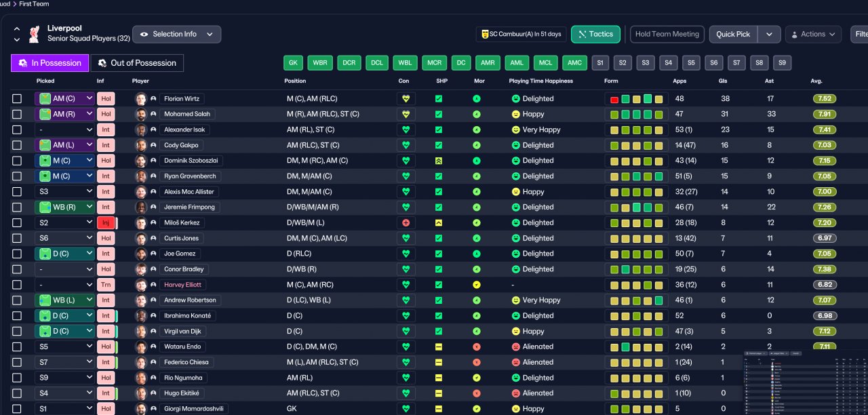
Task: Select the AMC position slot
Action: point(575,63)
